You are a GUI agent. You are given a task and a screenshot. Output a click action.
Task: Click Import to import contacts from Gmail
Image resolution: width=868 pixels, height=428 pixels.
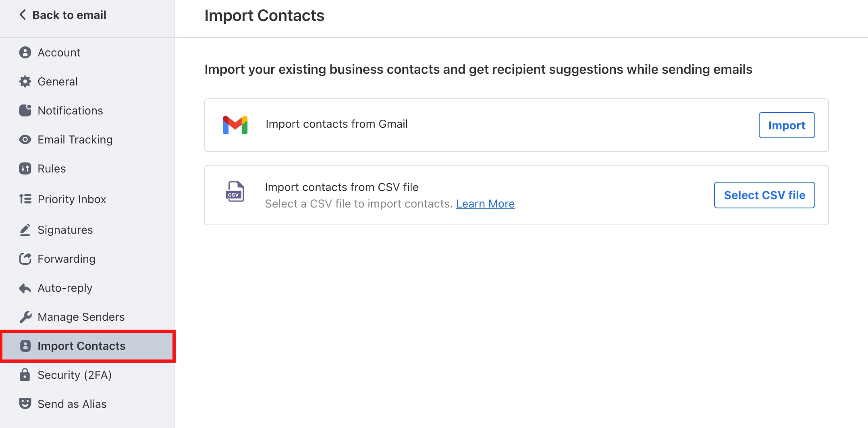786,125
